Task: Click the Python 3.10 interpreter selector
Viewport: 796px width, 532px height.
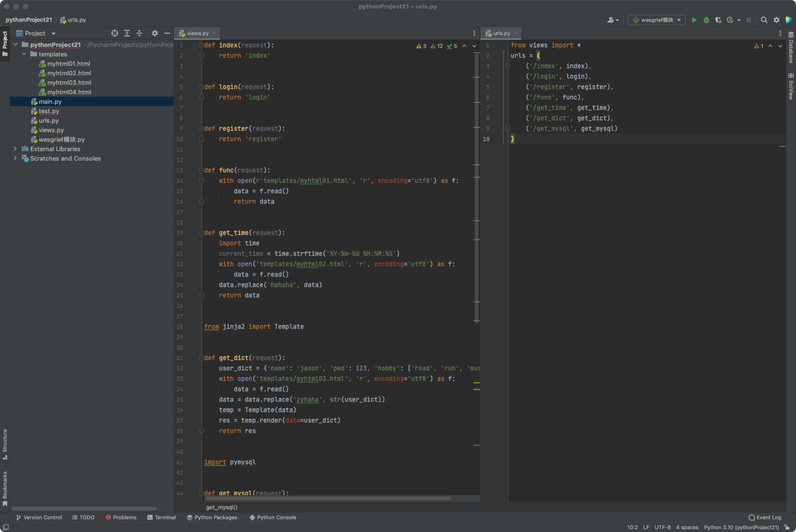Action: 741,527
